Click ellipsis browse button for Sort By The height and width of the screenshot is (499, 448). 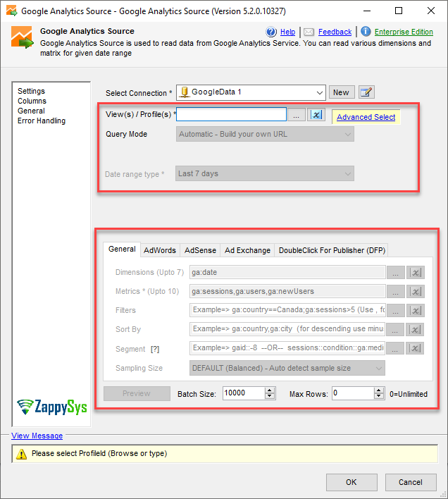[x=395, y=330]
